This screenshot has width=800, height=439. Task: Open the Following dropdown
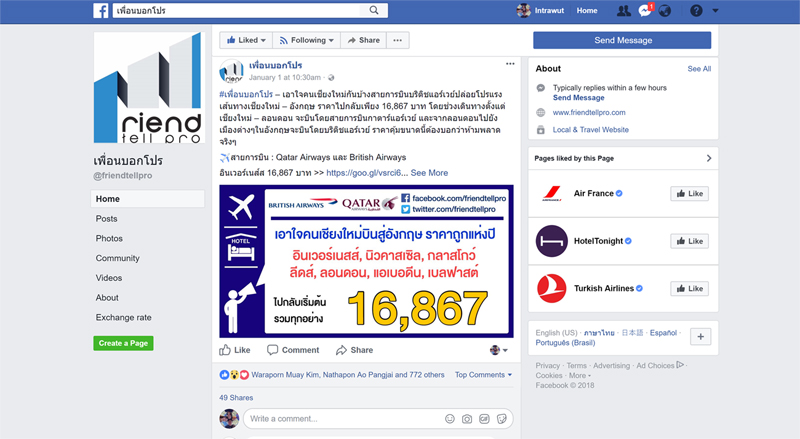point(307,40)
